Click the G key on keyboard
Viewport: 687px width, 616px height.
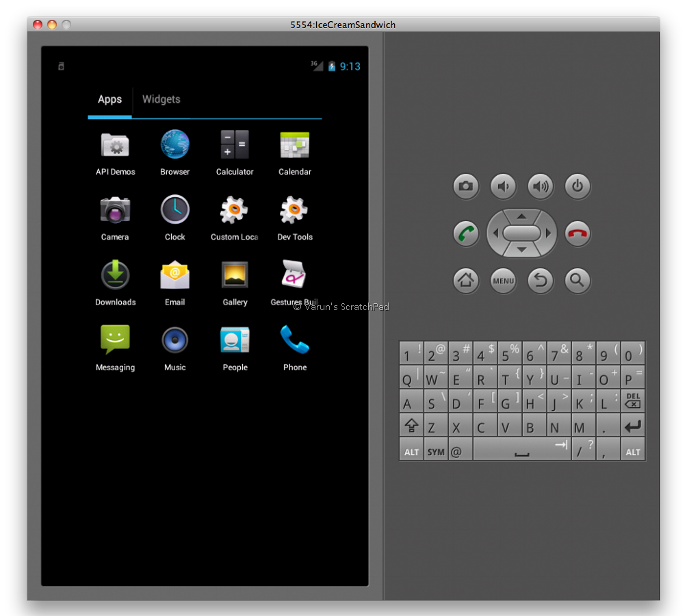click(x=510, y=401)
